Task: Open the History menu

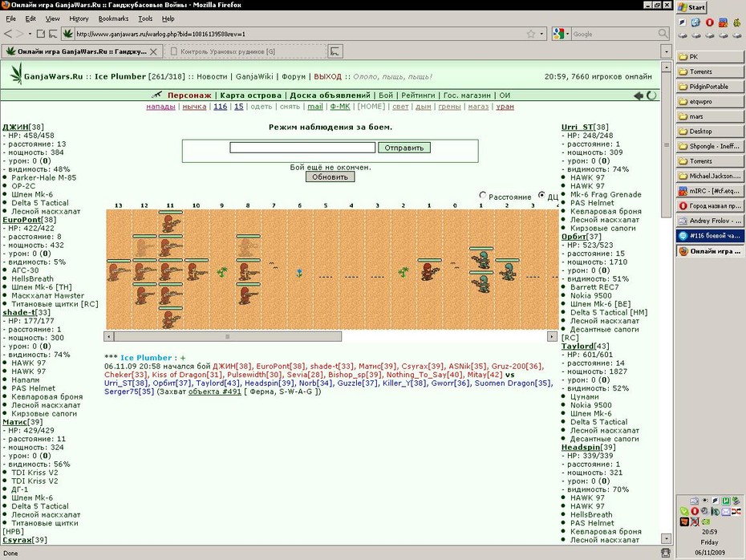Action: pyautogui.click(x=79, y=18)
